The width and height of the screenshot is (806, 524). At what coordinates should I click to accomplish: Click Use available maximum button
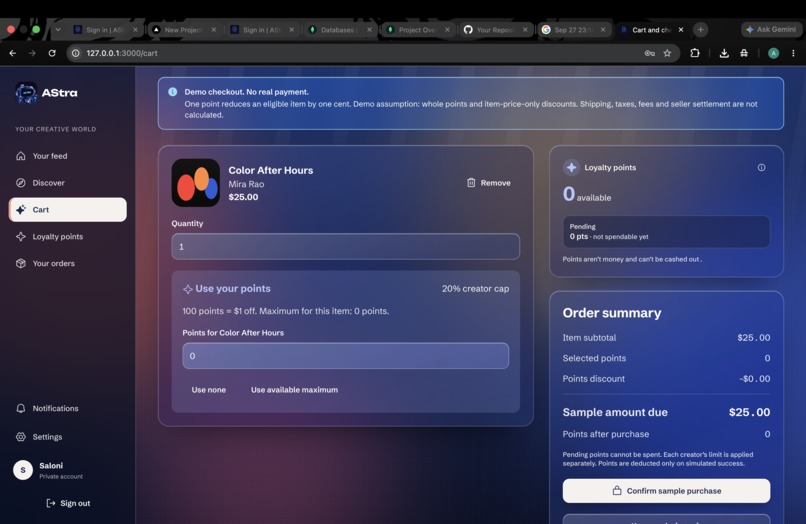pos(295,390)
